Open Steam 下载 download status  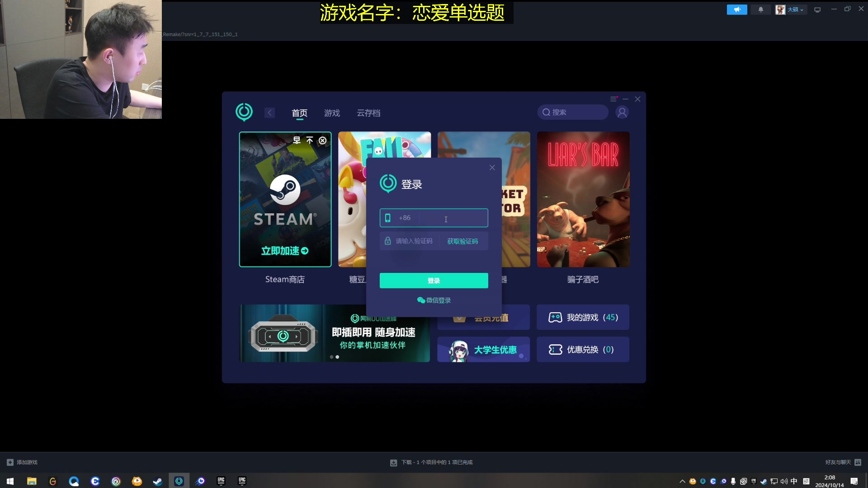click(x=431, y=462)
